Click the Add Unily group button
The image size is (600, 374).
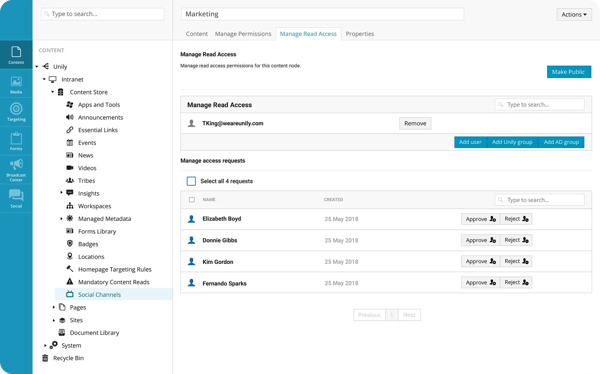pyautogui.click(x=512, y=142)
